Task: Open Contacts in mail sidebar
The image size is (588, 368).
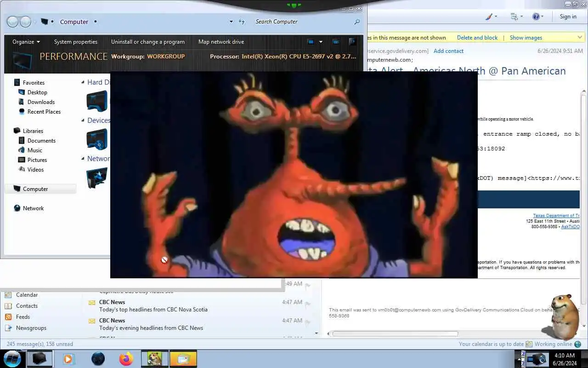Action: pyautogui.click(x=27, y=306)
